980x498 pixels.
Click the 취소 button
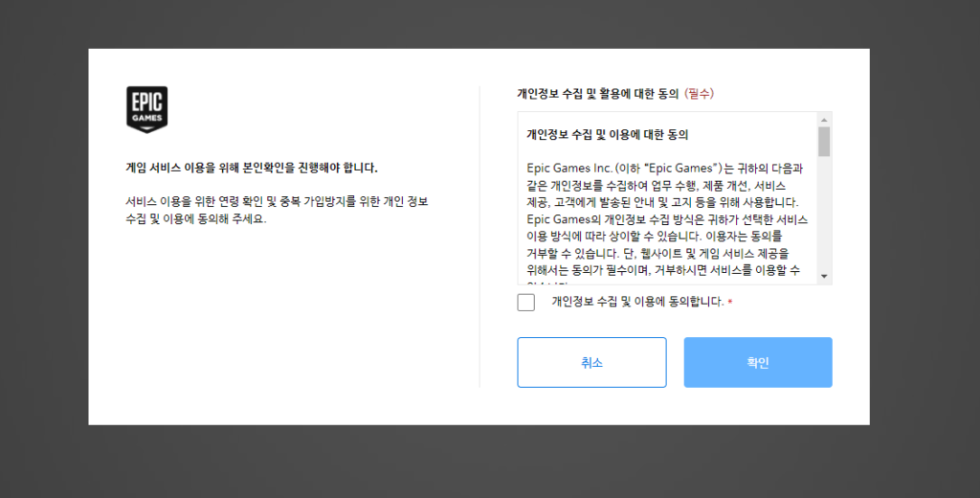click(591, 362)
